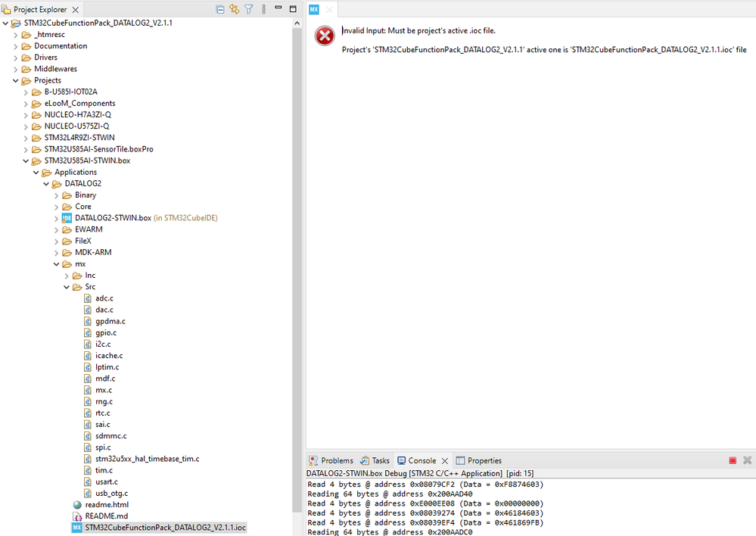Select the spi.c file icon
The image size is (756, 536).
tap(87, 447)
